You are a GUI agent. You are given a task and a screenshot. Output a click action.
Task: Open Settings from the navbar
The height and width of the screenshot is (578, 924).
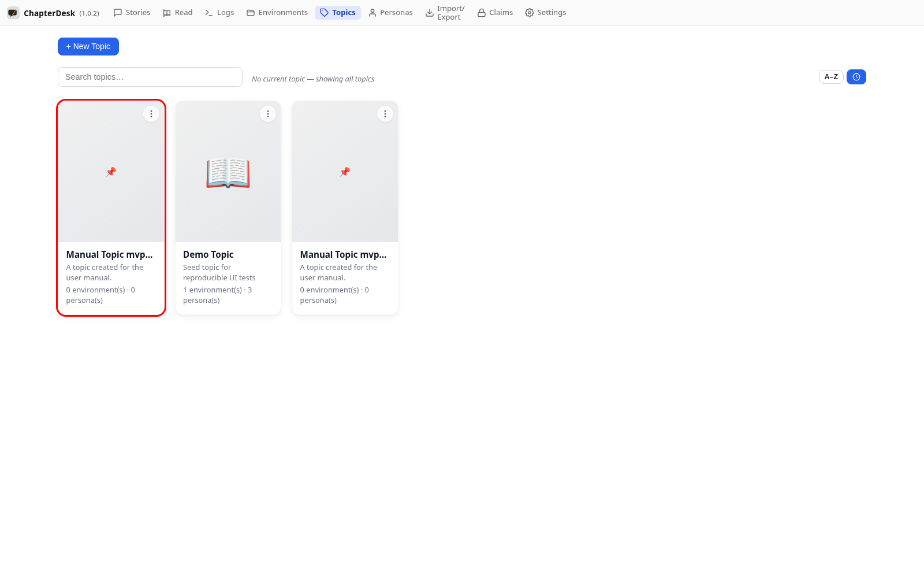tap(545, 13)
